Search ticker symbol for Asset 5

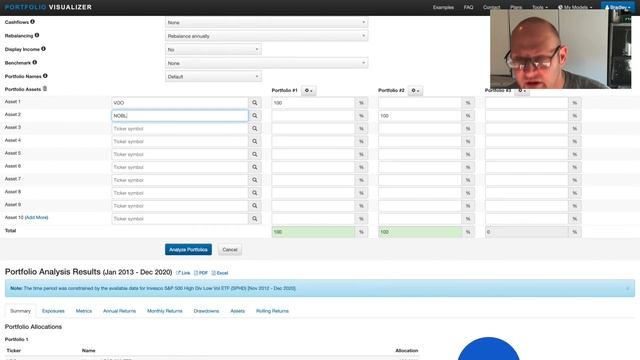(255, 154)
